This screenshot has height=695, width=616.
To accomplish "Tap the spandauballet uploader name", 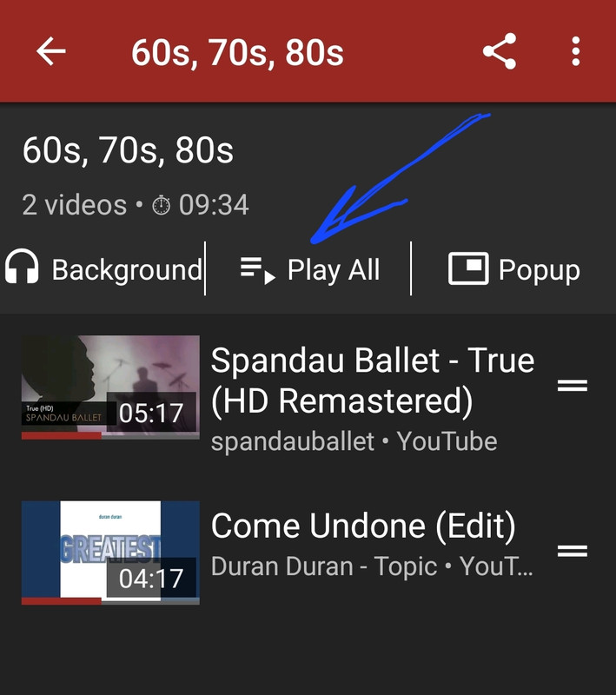I will tap(293, 441).
